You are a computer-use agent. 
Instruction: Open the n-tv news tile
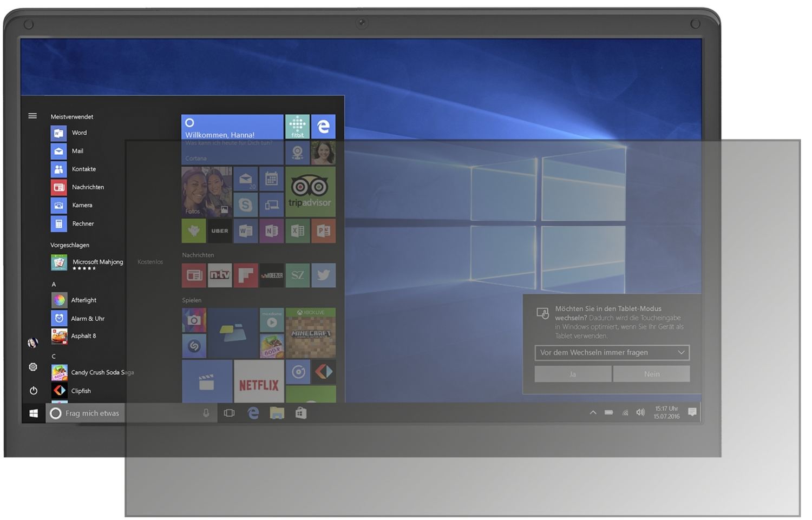coord(220,275)
